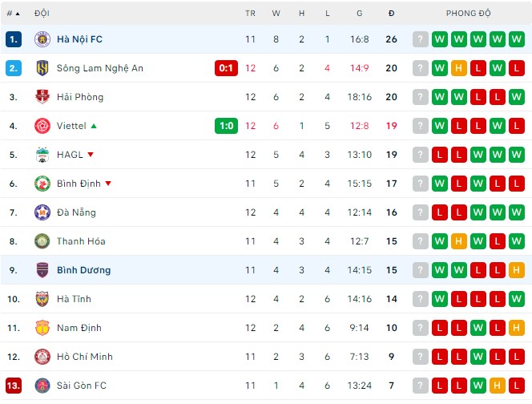Click the Sông Lam Nghệ An crest

click(x=42, y=68)
